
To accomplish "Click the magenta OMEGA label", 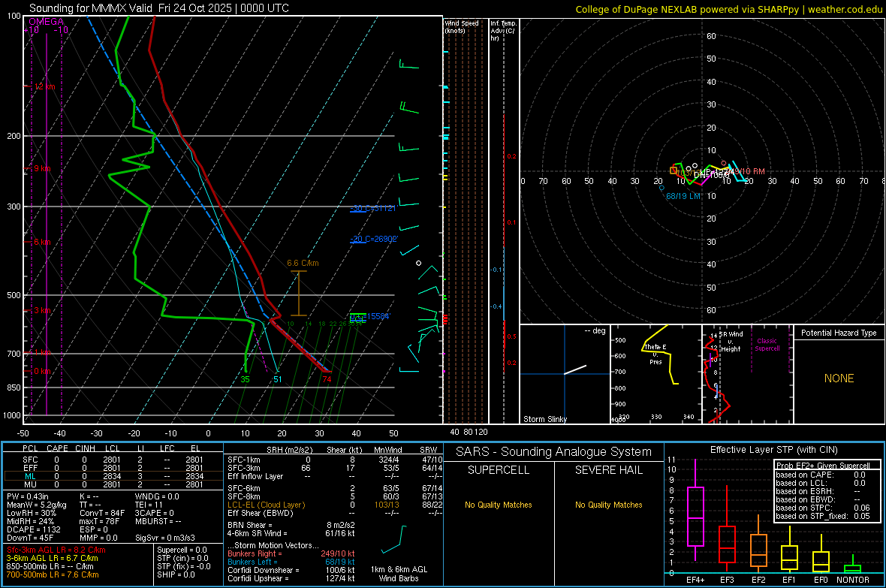I will coord(47,22).
